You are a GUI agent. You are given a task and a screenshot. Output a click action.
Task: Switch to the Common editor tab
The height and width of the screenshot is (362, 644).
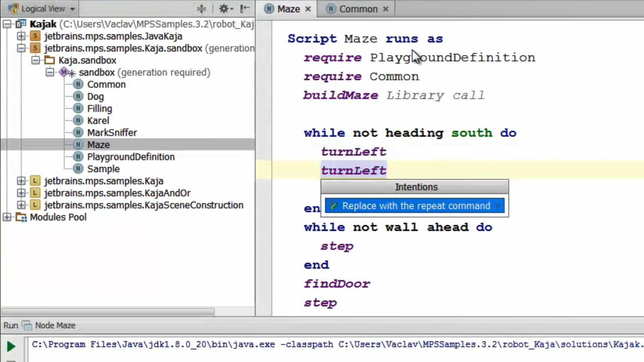pos(358,9)
